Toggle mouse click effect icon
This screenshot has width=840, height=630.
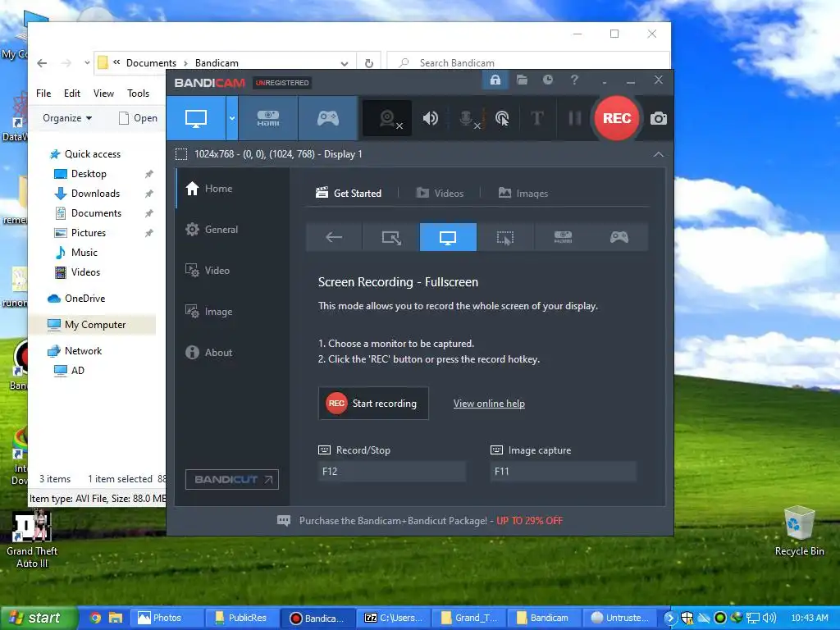point(502,118)
